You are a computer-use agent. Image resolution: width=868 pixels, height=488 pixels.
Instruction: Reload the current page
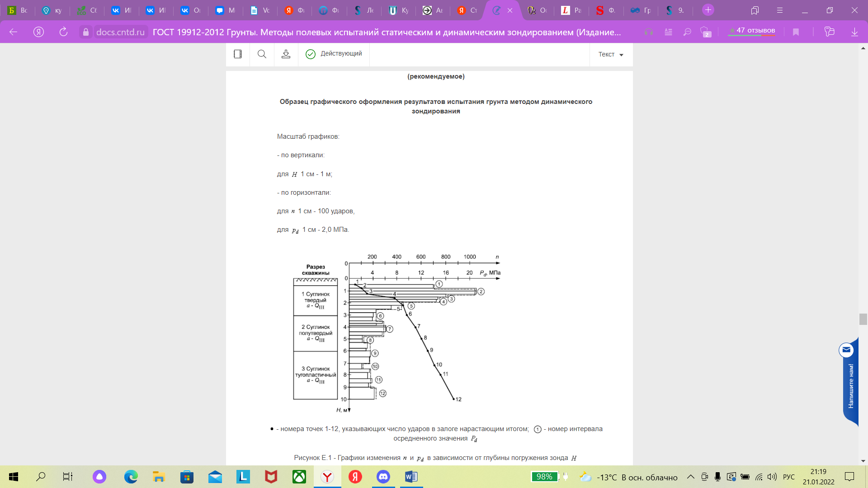click(64, 32)
